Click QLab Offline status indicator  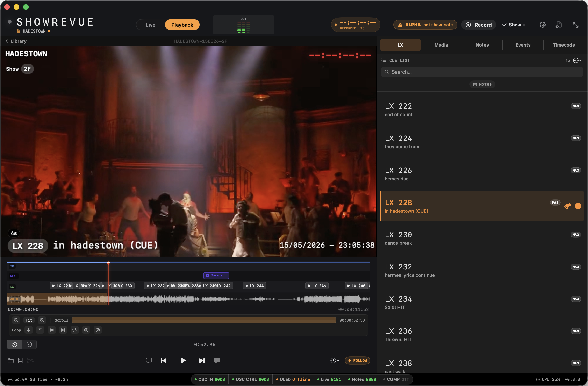[x=293, y=379]
